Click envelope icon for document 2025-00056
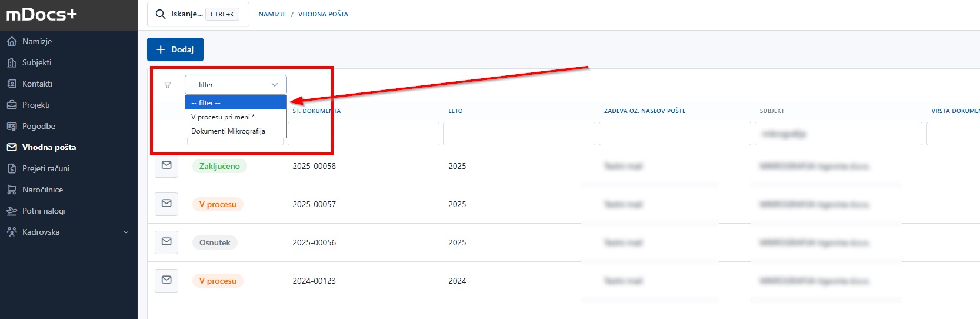980x319 pixels. click(166, 242)
